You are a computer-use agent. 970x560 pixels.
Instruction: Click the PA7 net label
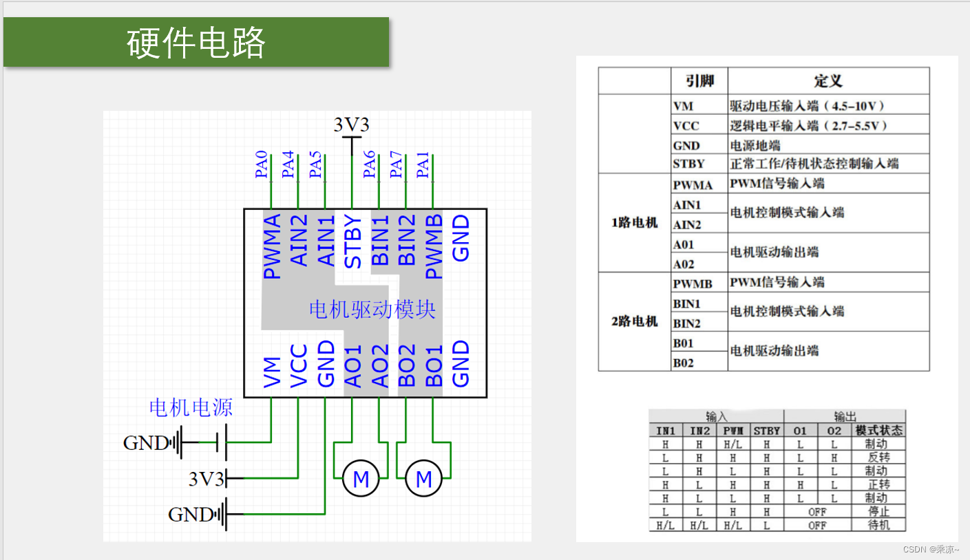[397, 164]
